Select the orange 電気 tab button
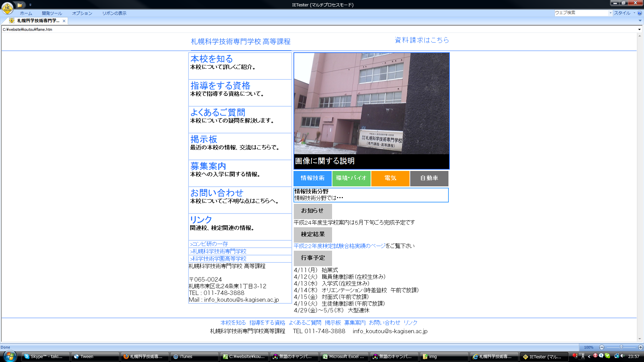The width and height of the screenshot is (644, 362). pos(390,178)
